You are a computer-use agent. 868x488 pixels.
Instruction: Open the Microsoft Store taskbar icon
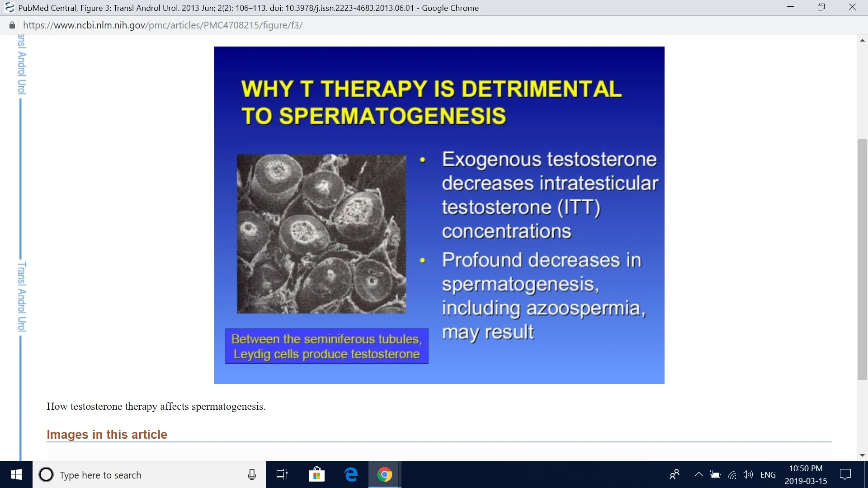(316, 474)
